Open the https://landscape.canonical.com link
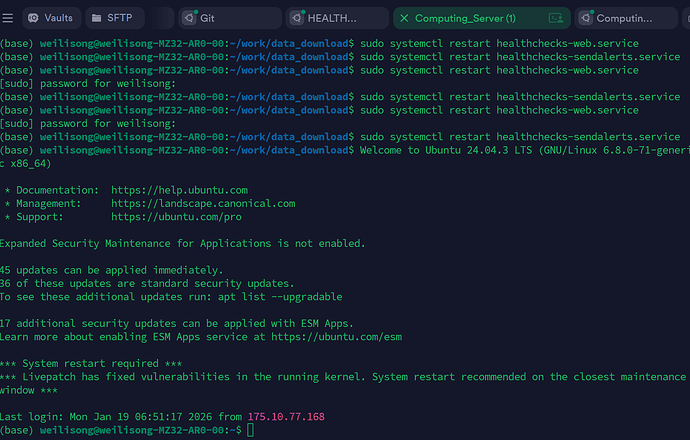Image resolution: width=690 pixels, height=440 pixels. (x=203, y=203)
